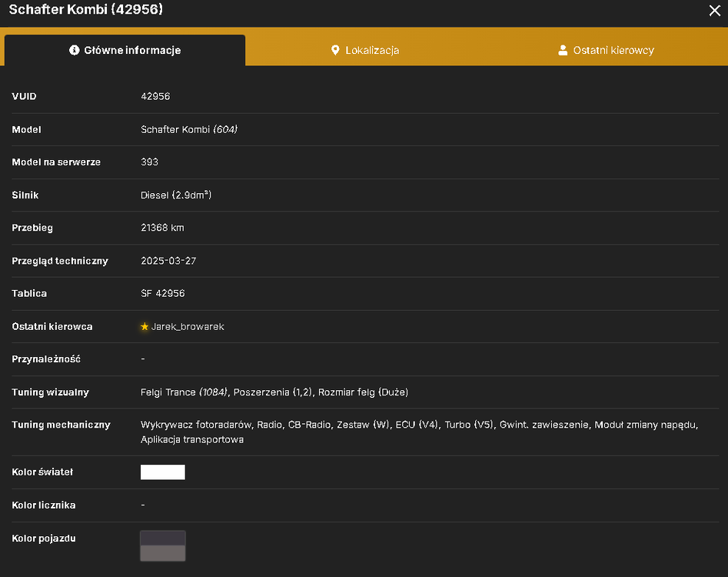Click the Kolor świateł label
Image resolution: width=728 pixels, height=577 pixels.
(x=42, y=472)
